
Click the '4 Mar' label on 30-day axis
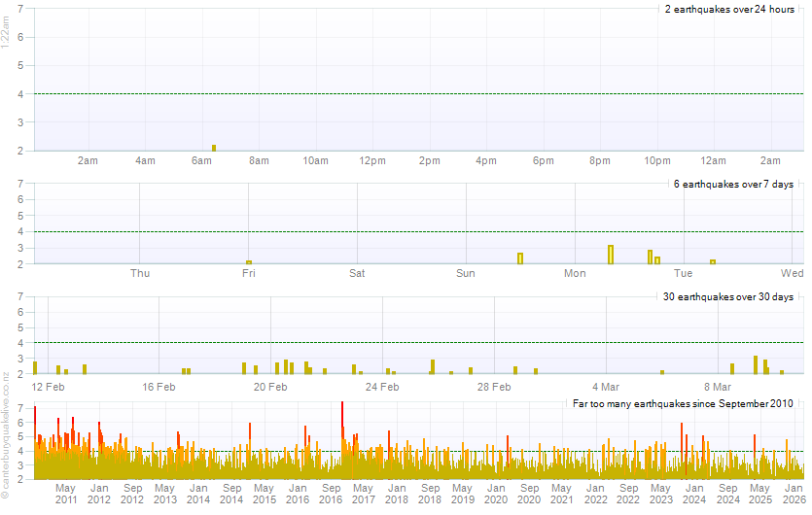[606, 386]
